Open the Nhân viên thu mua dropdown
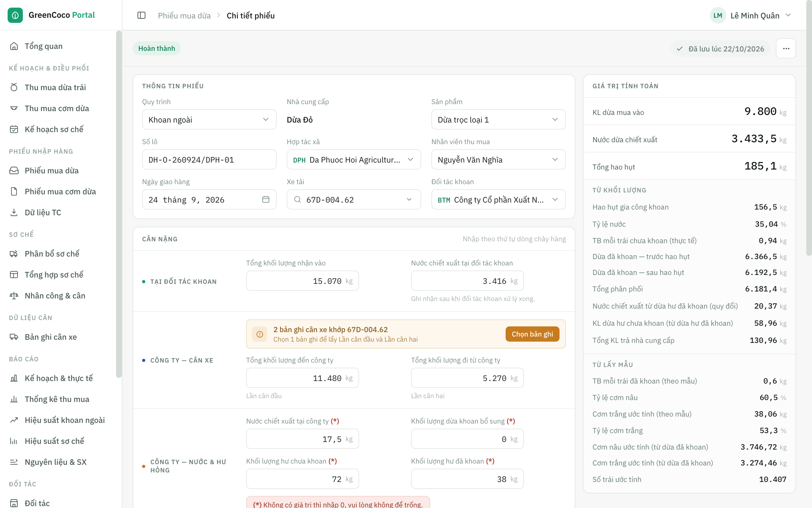 pyautogui.click(x=498, y=160)
